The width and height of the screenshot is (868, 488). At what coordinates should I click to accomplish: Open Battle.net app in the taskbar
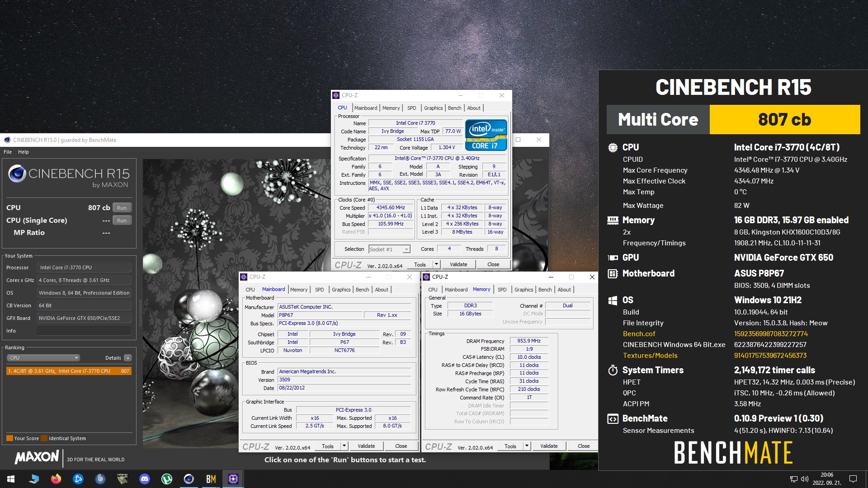click(78, 479)
